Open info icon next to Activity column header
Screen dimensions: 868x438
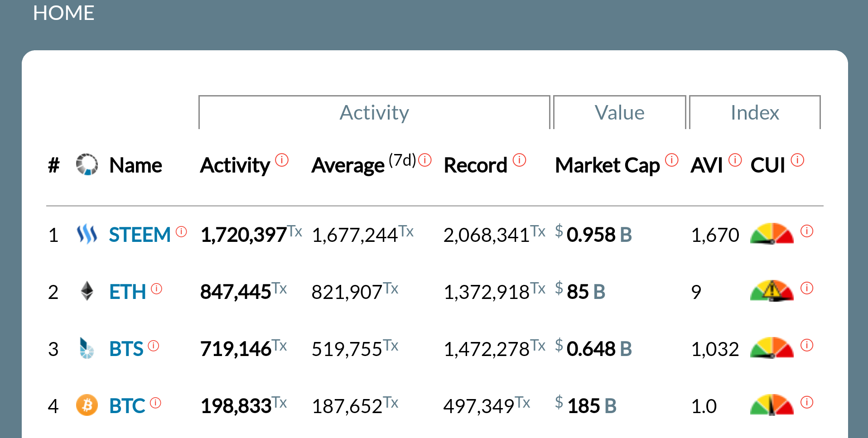tap(282, 160)
